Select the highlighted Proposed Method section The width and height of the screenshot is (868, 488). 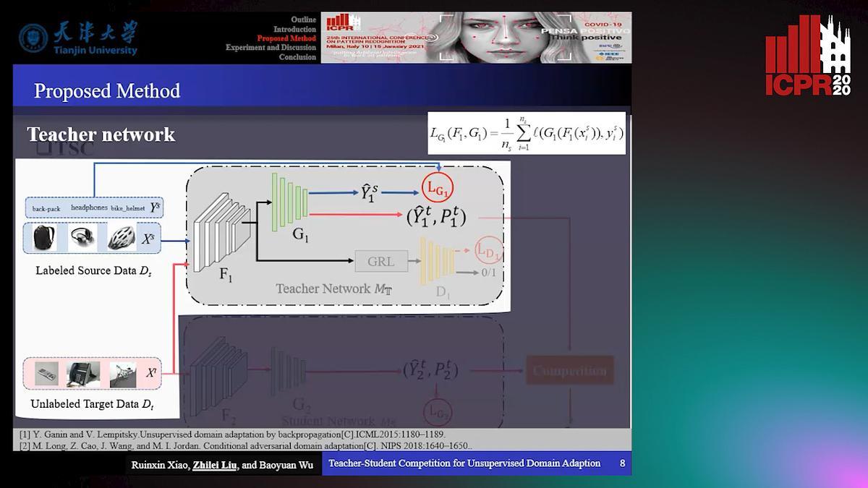[x=287, y=38]
